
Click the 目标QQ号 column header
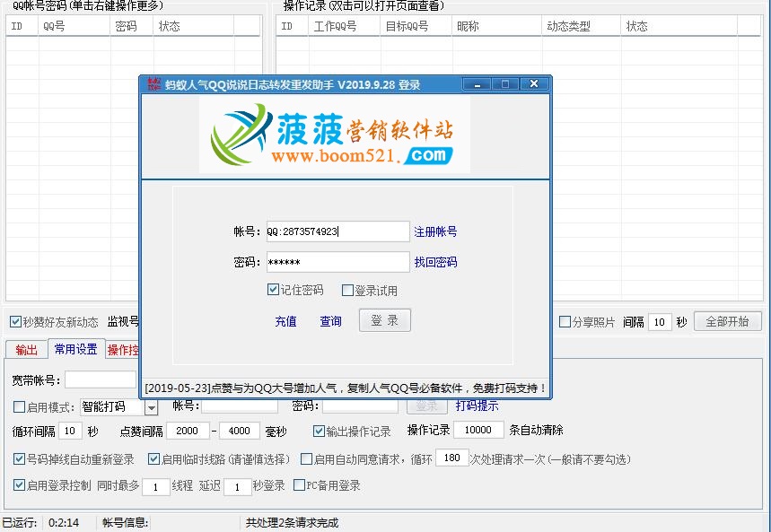pos(416,26)
